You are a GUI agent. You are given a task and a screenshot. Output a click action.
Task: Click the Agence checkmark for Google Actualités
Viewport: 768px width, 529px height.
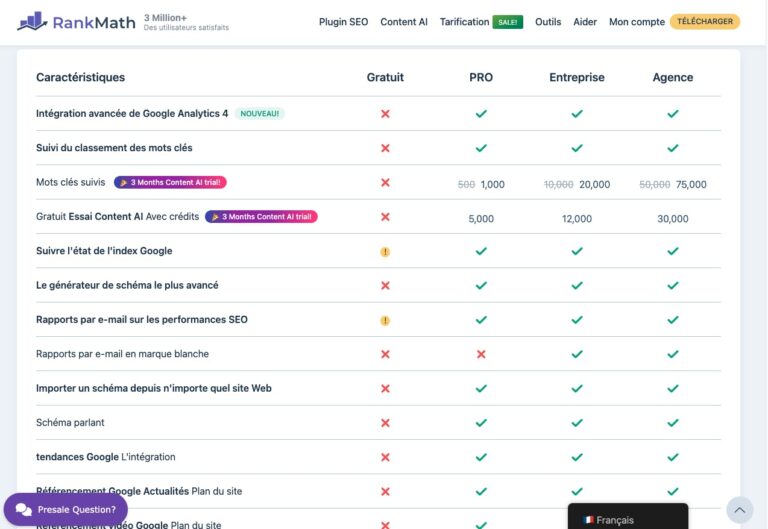click(673, 491)
